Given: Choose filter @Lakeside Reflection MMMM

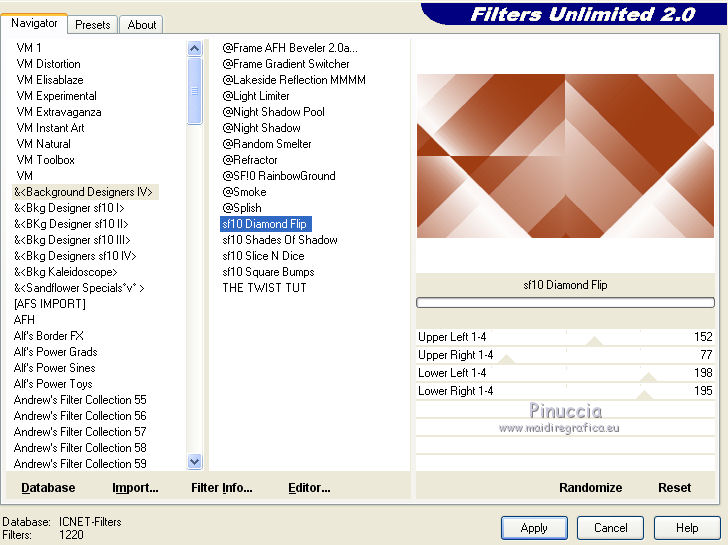Looking at the screenshot, I should (x=294, y=80).
